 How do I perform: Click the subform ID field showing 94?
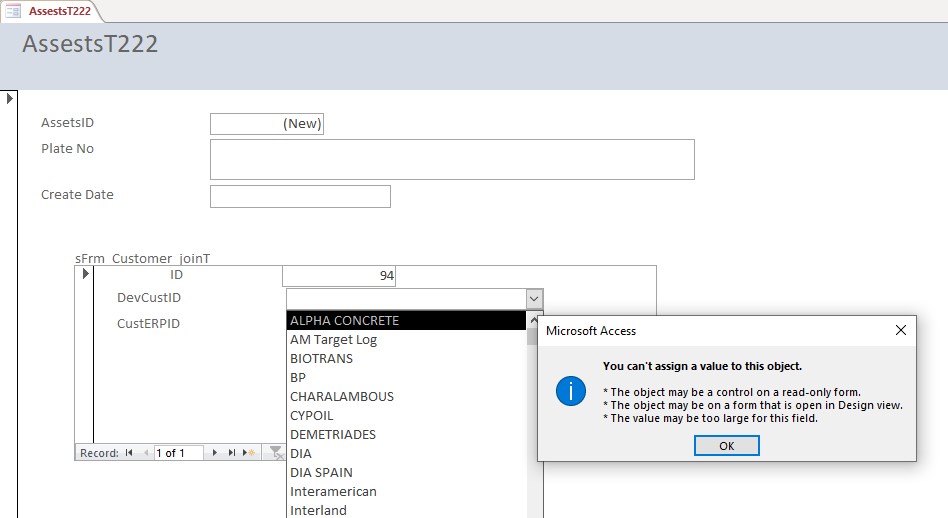click(x=339, y=276)
